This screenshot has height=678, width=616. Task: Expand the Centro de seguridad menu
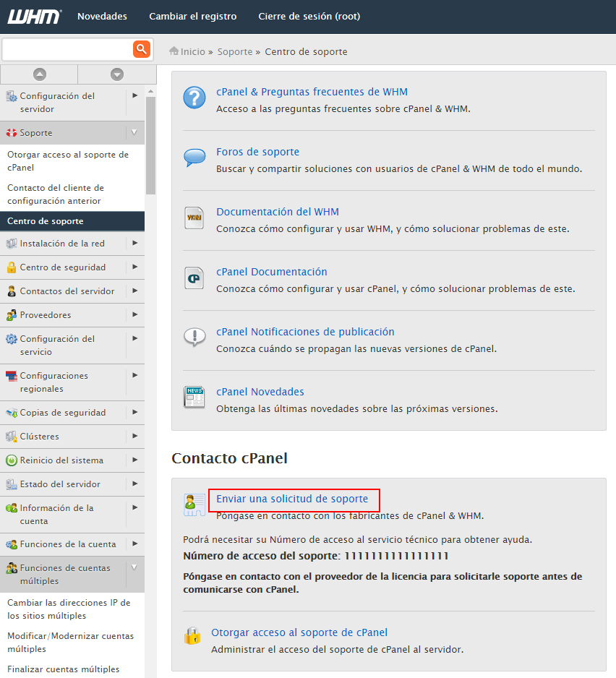tap(134, 267)
